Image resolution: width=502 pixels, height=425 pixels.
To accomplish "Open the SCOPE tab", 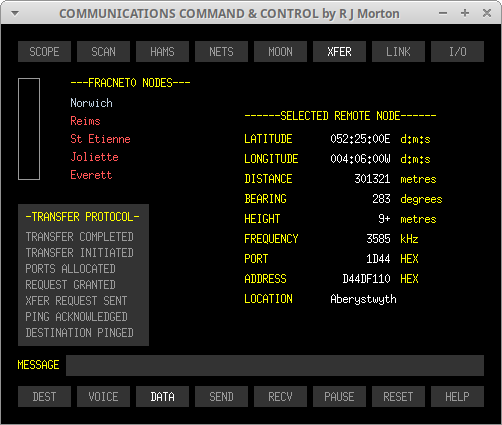I will (x=44, y=52).
